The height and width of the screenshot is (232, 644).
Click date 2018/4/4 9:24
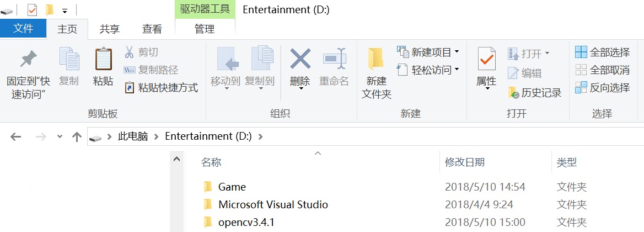coord(479,205)
